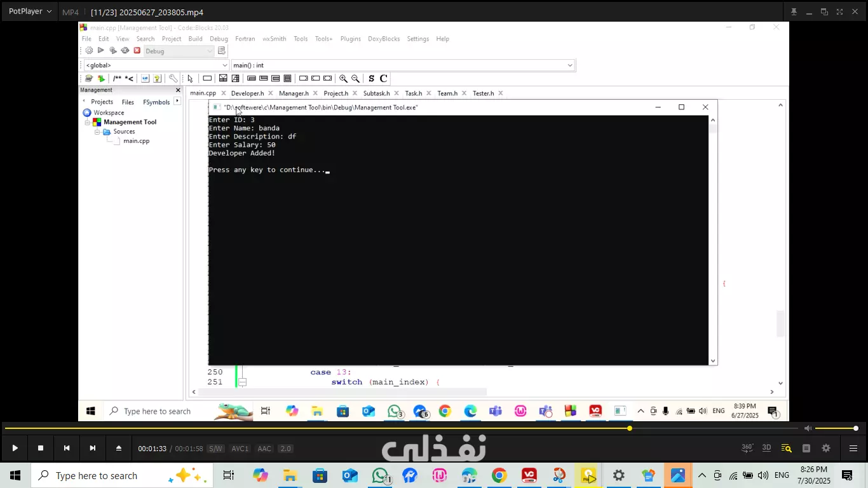Viewport: 868px width, 488px height.
Task: Switch to the Files tab in Management
Action: (x=128, y=102)
